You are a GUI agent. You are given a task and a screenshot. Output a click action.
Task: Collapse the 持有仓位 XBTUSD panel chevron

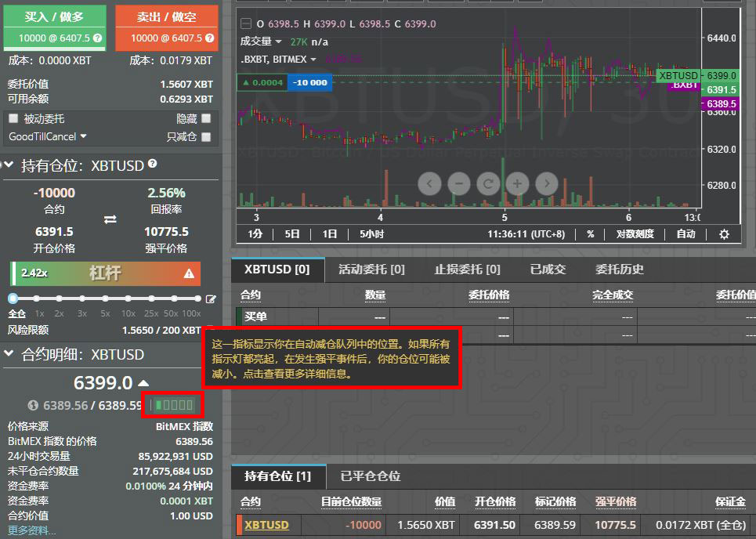(8, 165)
